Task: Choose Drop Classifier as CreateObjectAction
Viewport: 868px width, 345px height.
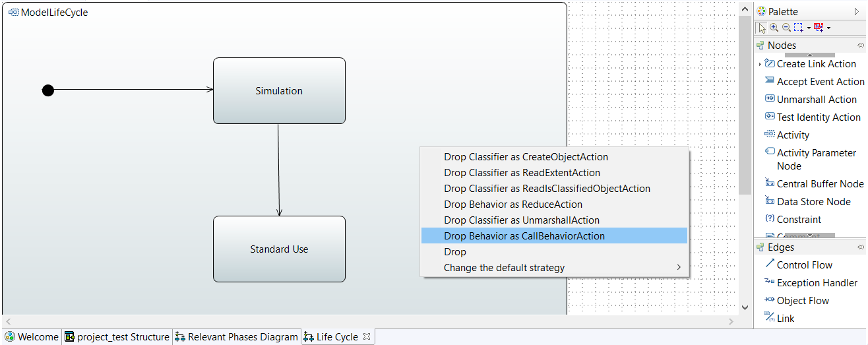Action: pos(555,157)
